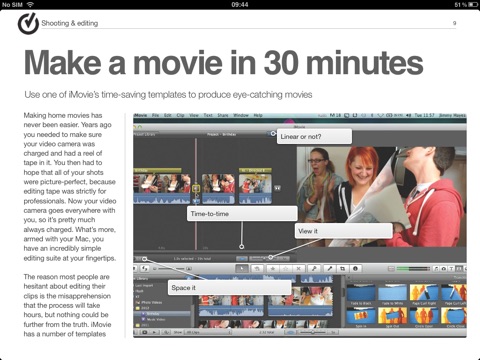This screenshot has height=360, width=480.
Task: Click the play button in bottom bar
Action: (x=154, y=332)
